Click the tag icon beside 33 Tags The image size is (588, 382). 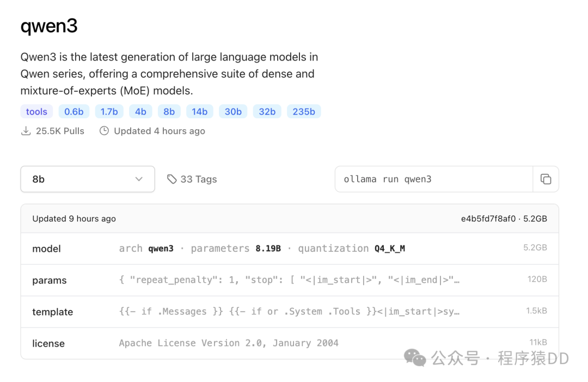point(171,179)
